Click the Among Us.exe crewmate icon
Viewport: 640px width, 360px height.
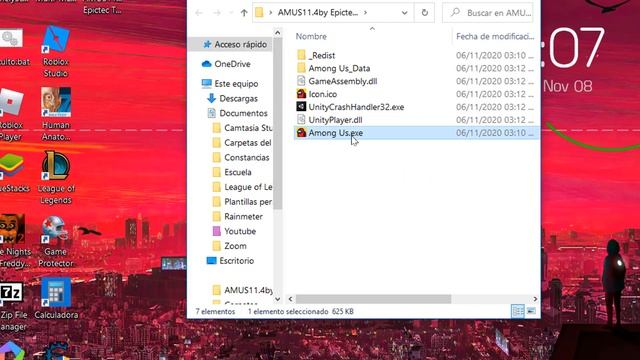click(301, 133)
